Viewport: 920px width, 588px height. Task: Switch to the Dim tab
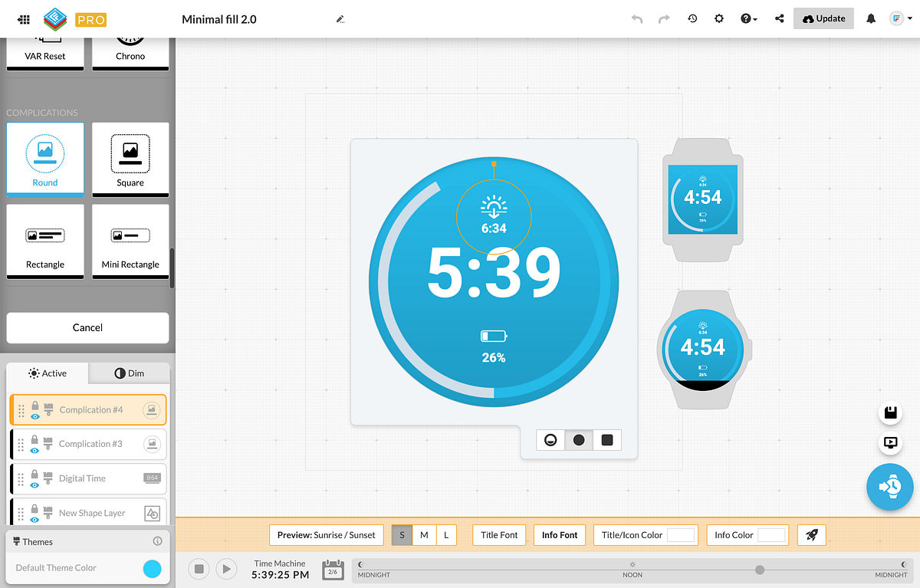click(129, 373)
